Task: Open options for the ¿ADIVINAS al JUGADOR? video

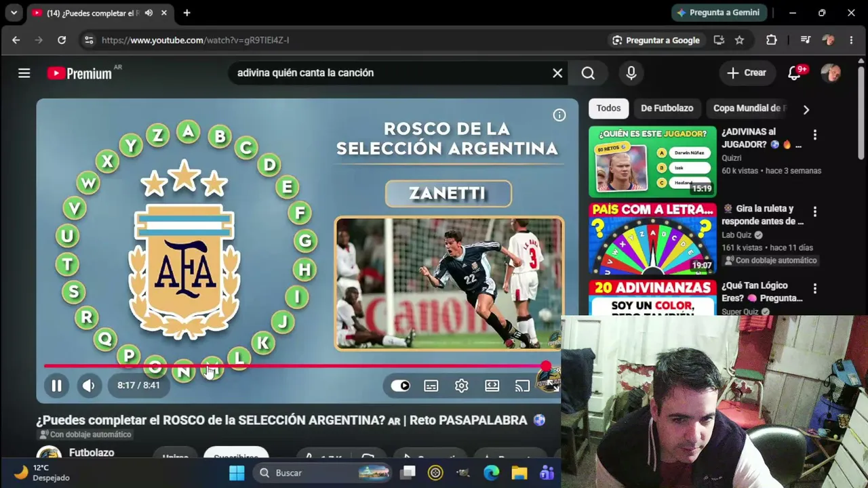Action: 815,135
